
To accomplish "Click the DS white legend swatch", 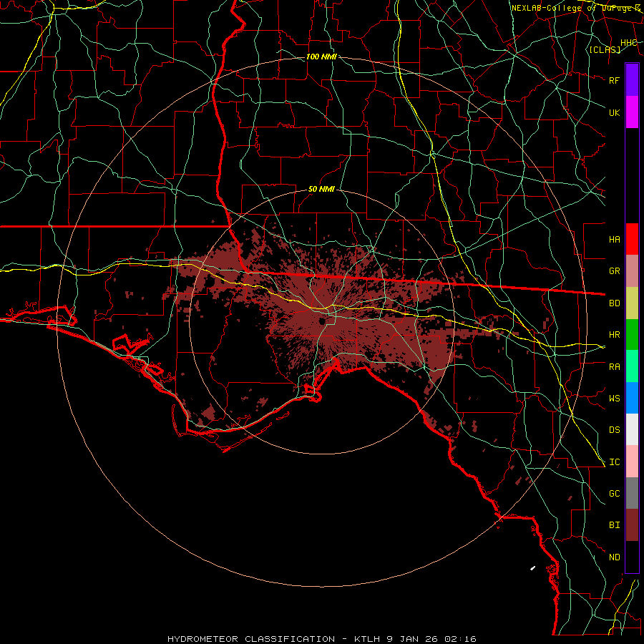I will [x=632, y=429].
